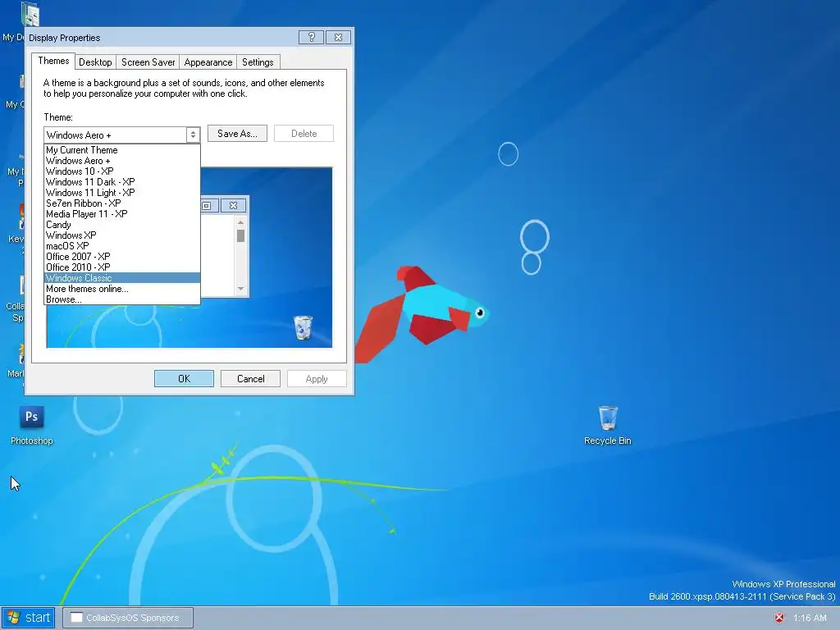This screenshot has width=840, height=630.
Task: Click the system clock showing 1:16 AM
Action: (x=810, y=618)
